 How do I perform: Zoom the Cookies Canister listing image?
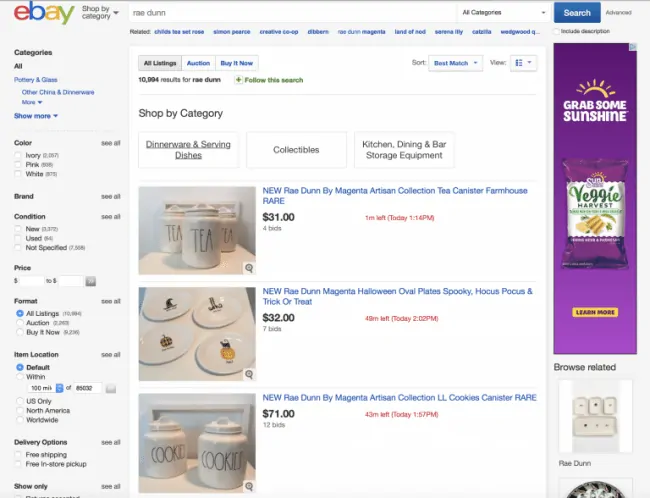pyautogui.click(x=249, y=486)
